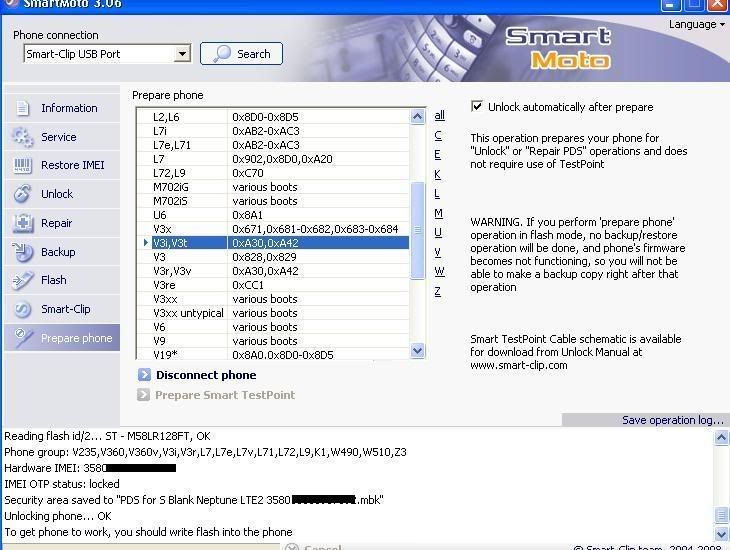Image resolution: width=730 pixels, height=550 pixels.
Task: Select the Smart-Clip USB Port combo box
Action: [x=107, y=54]
